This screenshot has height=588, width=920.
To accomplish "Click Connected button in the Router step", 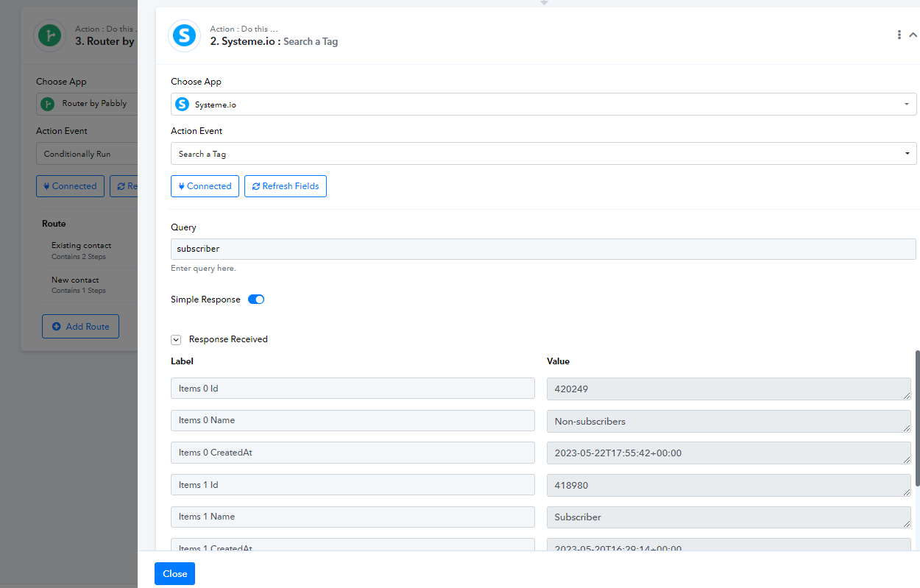I will tap(71, 186).
